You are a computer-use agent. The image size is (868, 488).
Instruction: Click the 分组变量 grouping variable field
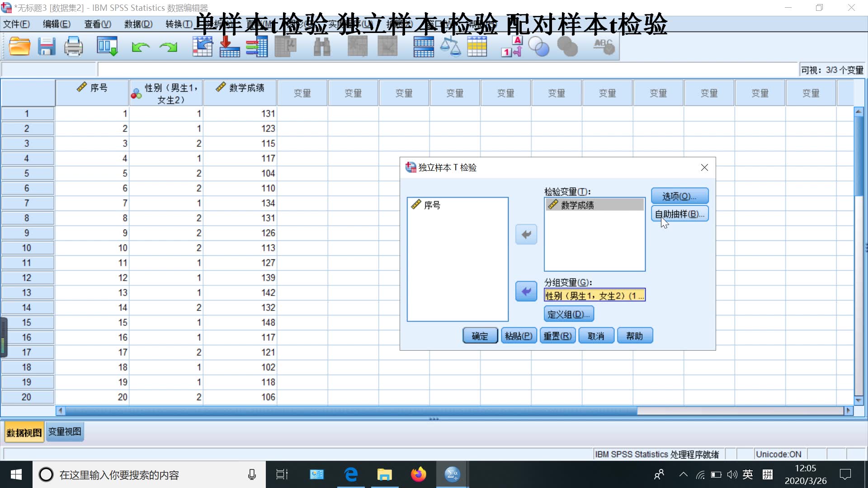[x=594, y=295]
